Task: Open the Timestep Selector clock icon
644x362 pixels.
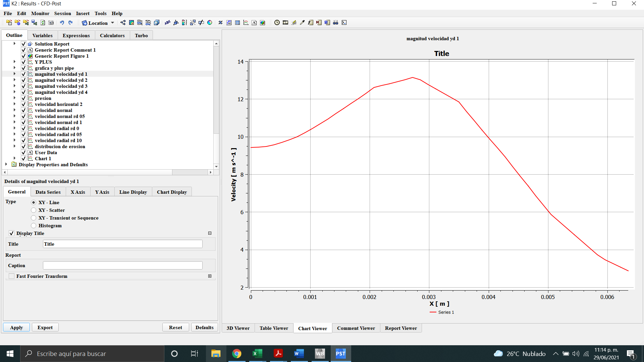Action: (x=277, y=23)
